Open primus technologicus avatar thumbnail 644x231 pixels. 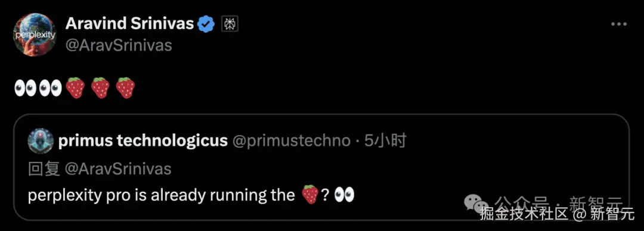click(41, 141)
